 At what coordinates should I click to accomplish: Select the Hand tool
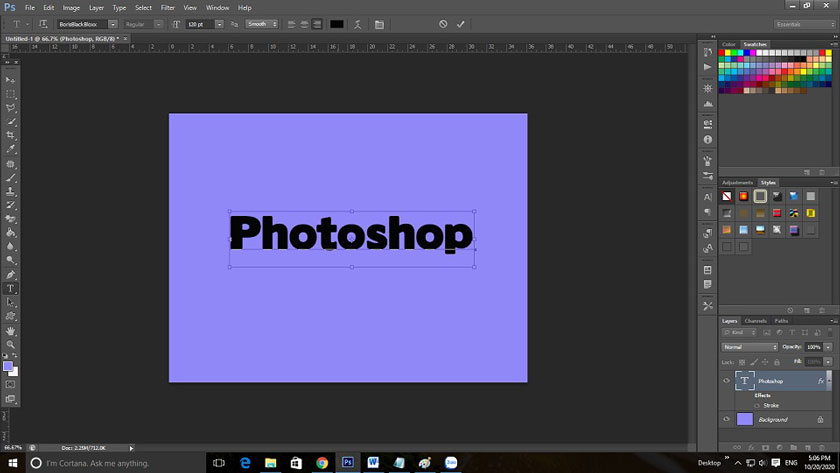10,331
